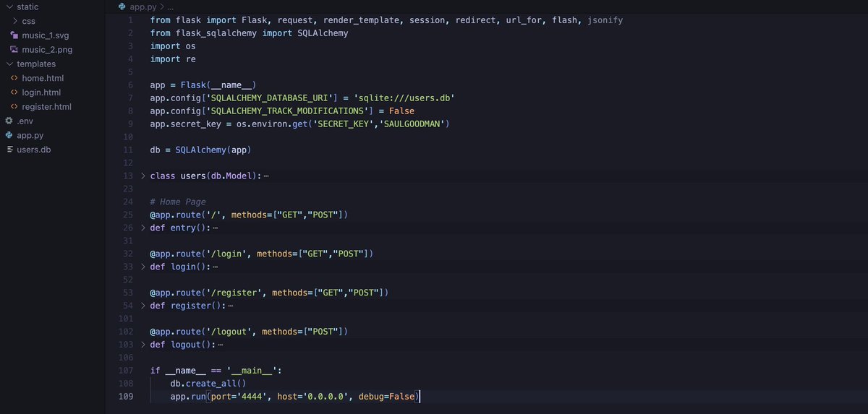868x414 pixels.
Task: Click the login.html code icon
Action: (14, 92)
